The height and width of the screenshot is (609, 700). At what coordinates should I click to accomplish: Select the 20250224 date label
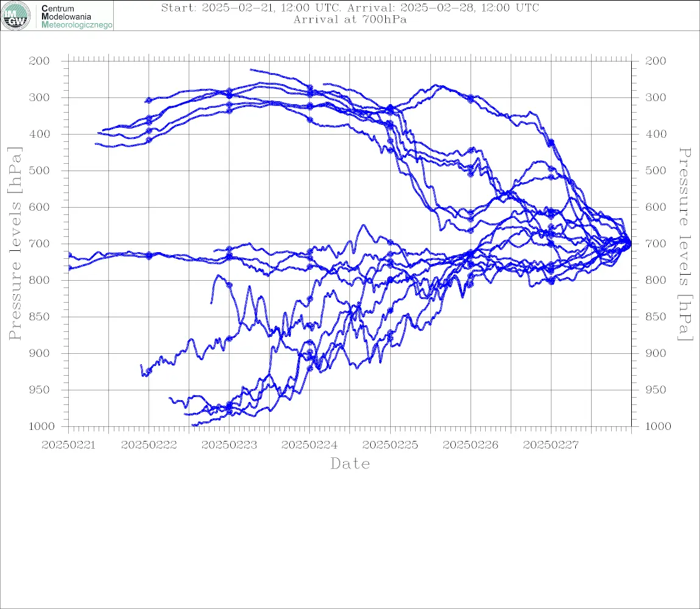(x=309, y=445)
